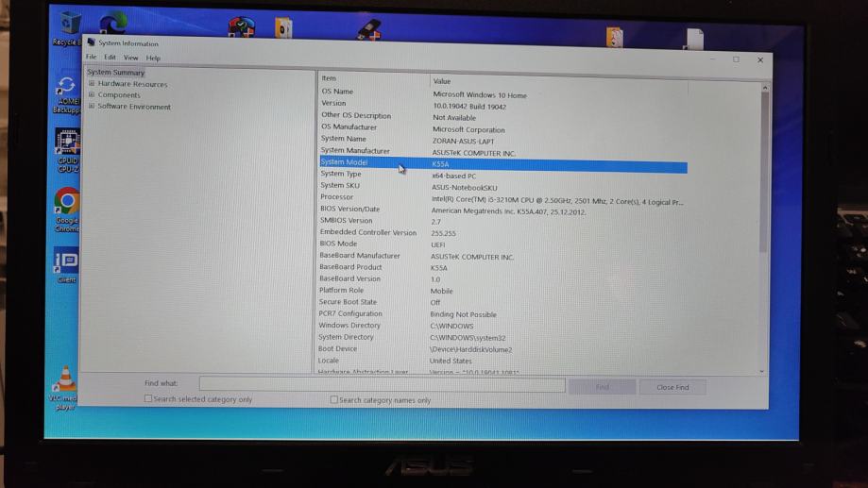This screenshot has height=488, width=868.
Task: Close the System Information window
Action: (760, 59)
